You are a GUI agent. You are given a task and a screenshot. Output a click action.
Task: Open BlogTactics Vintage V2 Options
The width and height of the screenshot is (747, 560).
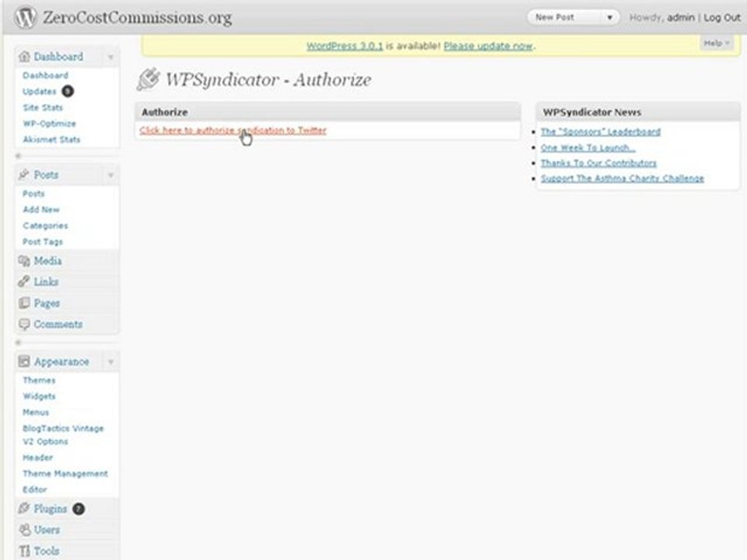(63, 435)
